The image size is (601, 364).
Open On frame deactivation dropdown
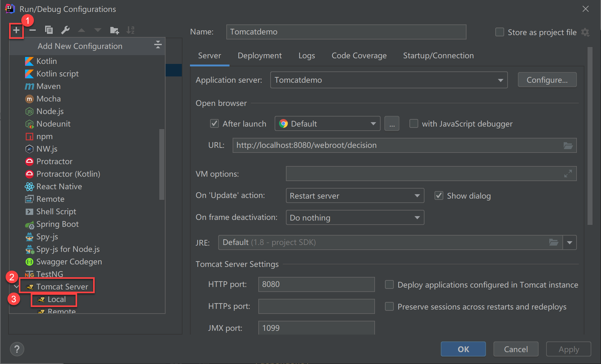pos(355,218)
